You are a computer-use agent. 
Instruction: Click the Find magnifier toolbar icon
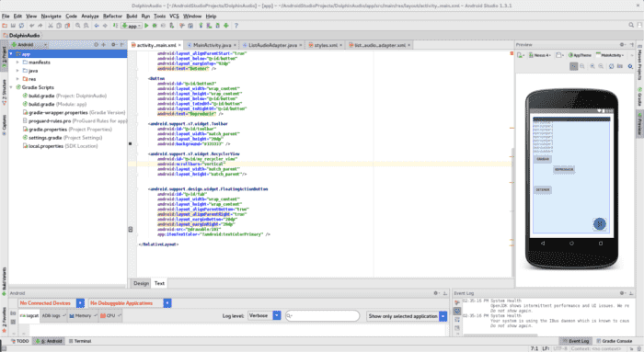pos(77,26)
